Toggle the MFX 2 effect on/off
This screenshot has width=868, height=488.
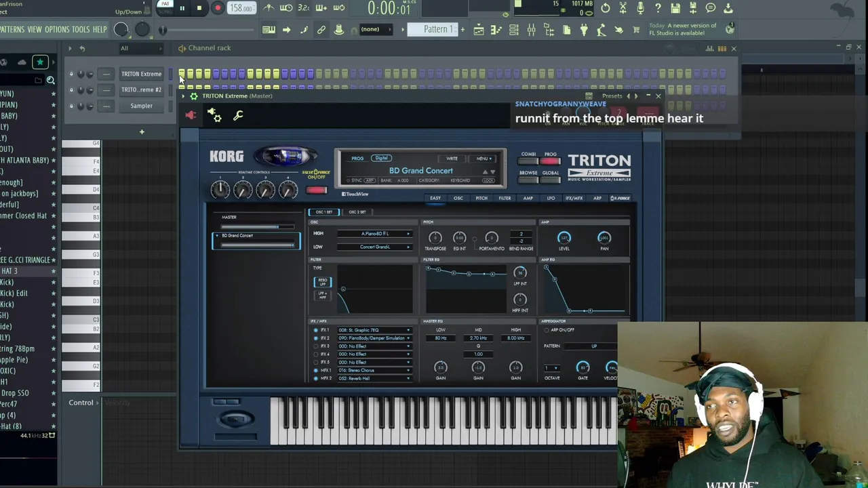[x=316, y=378]
